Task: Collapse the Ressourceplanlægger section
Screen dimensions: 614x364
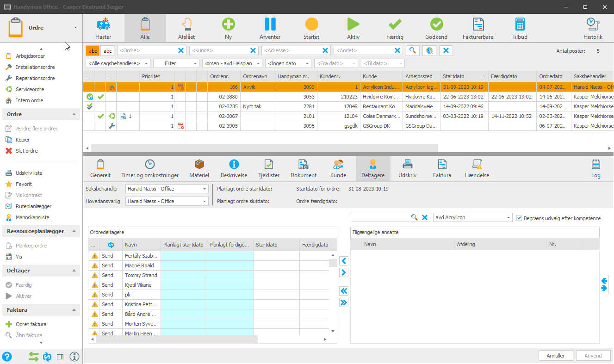Action: tap(74, 231)
